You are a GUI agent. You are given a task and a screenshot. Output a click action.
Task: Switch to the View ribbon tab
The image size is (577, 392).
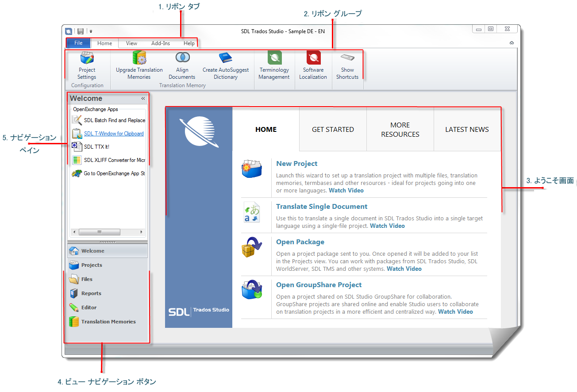[131, 43]
